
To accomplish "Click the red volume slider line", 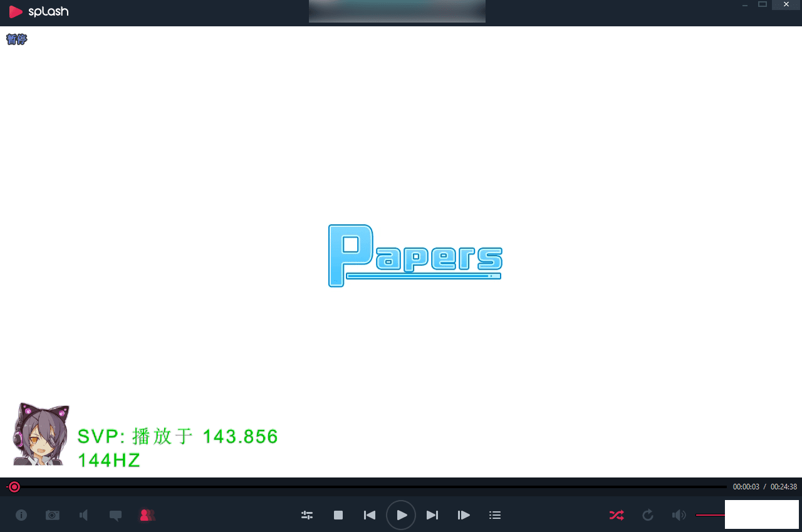I will [711, 515].
